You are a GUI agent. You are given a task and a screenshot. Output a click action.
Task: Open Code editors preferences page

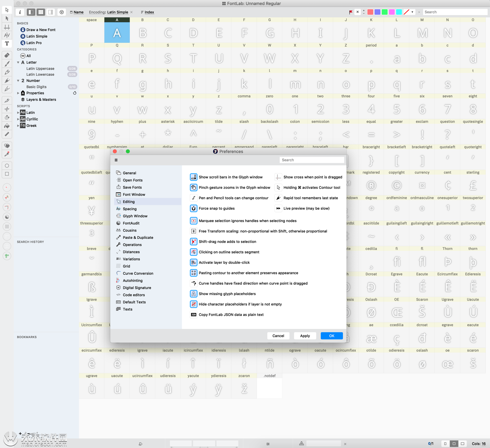tap(134, 295)
